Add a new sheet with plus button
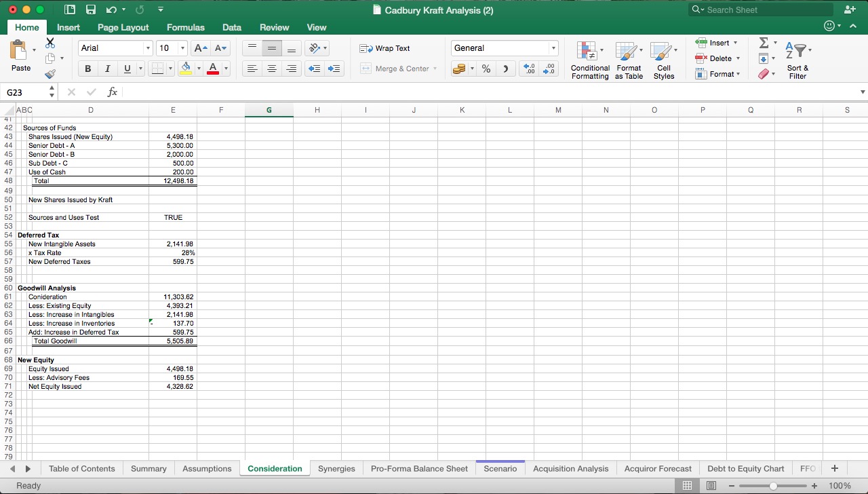Screen dimensions: 868x494 [834, 468]
